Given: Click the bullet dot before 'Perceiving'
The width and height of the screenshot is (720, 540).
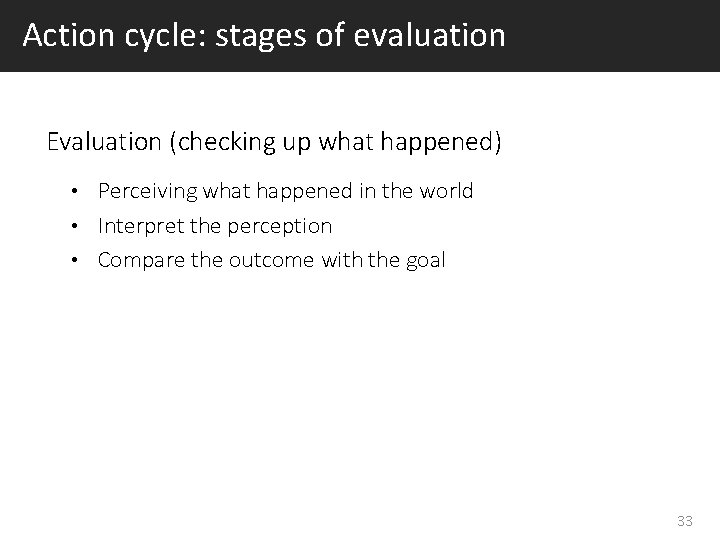Looking at the screenshot, I should 74,191.
